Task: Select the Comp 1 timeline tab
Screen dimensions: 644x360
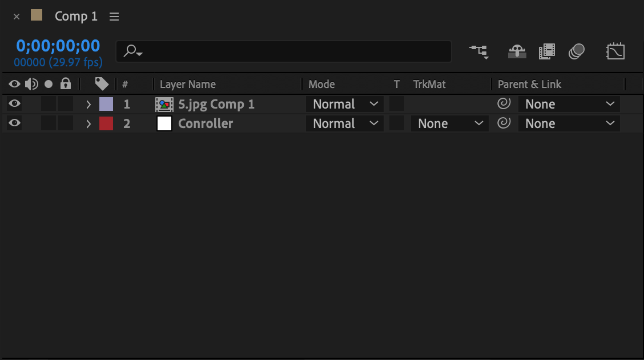Action: pos(76,16)
